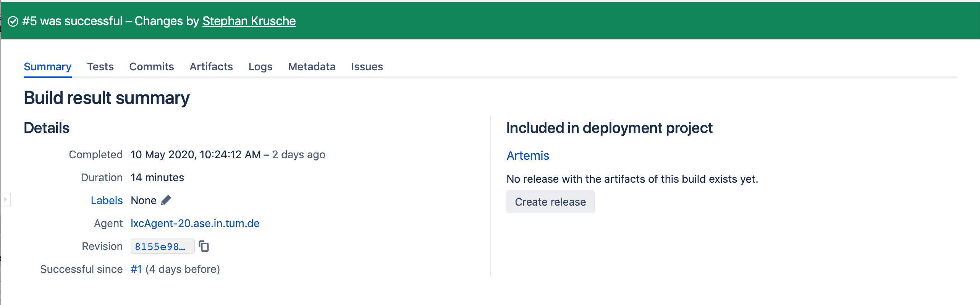
Task: Open the Issues tab
Action: (x=367, y=67)
